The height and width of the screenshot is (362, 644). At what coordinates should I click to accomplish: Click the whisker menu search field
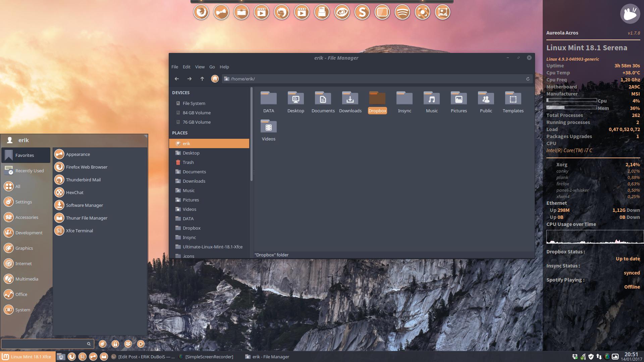click(x=44, y=344)
